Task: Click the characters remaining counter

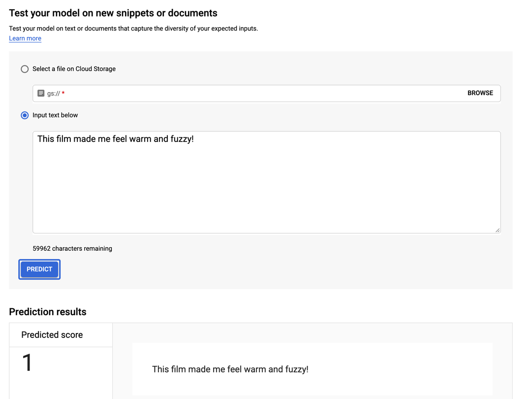Action: point(72,249)
